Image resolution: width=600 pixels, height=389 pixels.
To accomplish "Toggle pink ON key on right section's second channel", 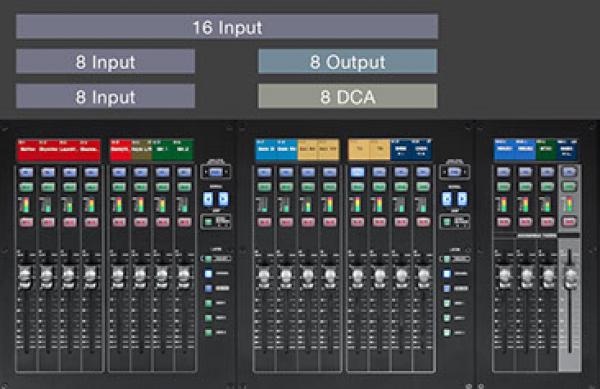I will point(525,222).
